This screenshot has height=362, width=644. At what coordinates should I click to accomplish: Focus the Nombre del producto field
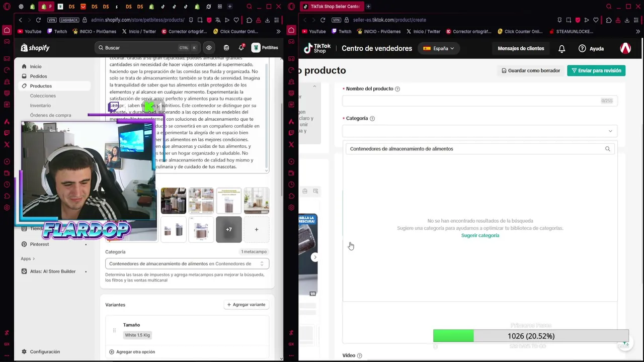(x=479, y=101)
